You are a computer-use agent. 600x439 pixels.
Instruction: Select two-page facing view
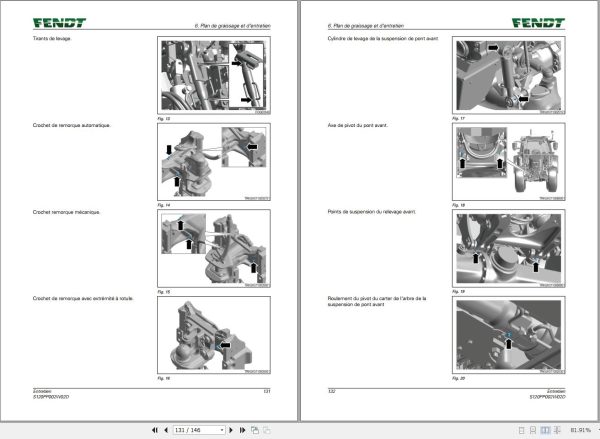coord(545,430)
